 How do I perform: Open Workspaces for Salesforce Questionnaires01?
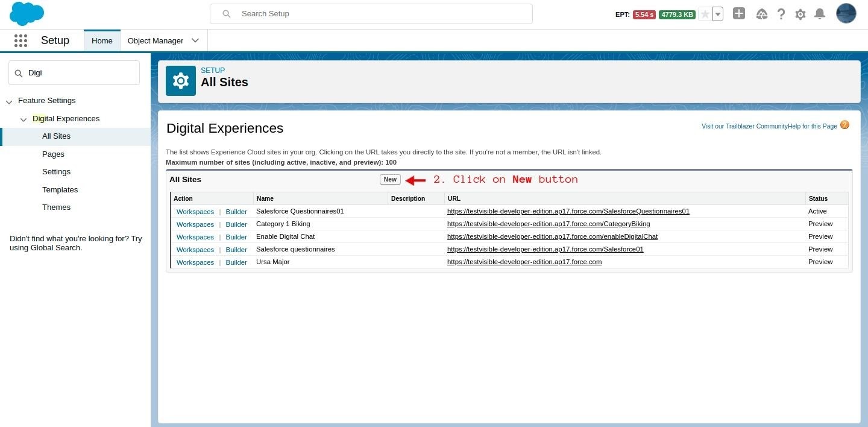coord(195,212)
